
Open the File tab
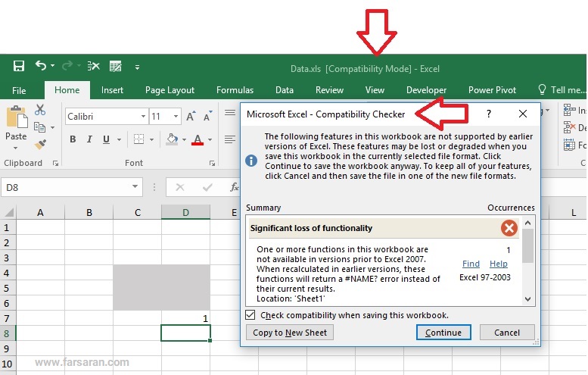[19, 90]
